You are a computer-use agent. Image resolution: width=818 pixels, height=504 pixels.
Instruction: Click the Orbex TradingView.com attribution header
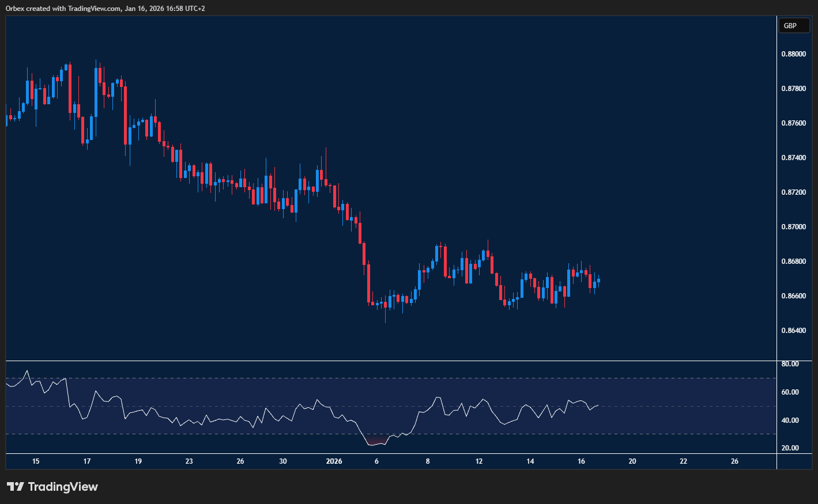tap(105, 8)
